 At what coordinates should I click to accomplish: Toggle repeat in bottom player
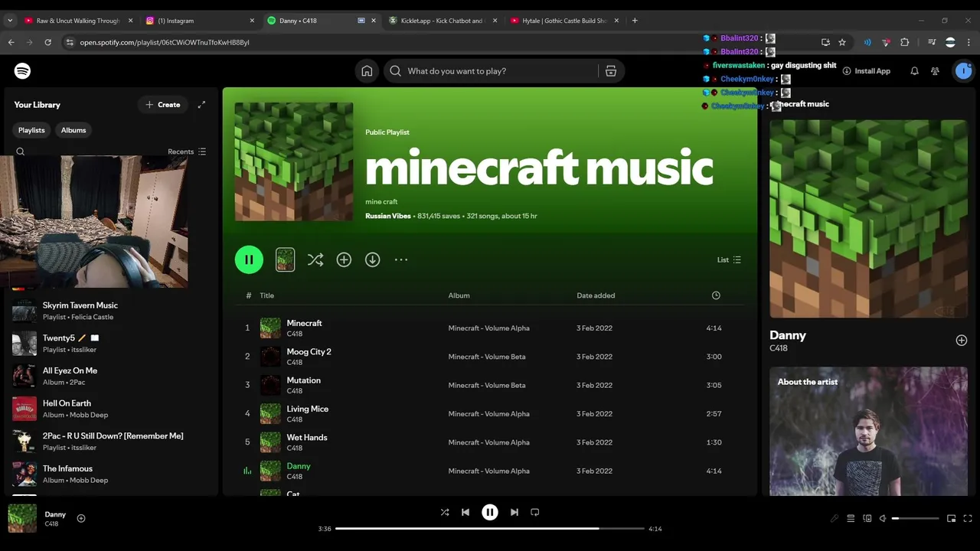[x=535, y=512]
